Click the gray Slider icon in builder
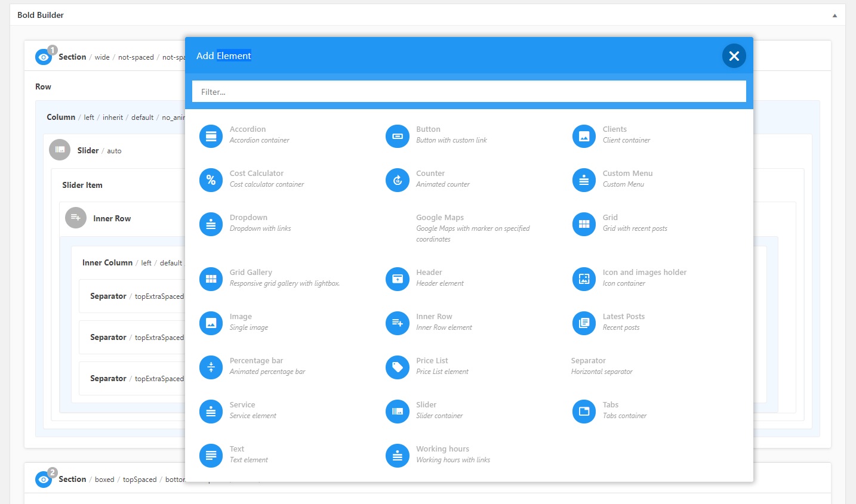 60,150
